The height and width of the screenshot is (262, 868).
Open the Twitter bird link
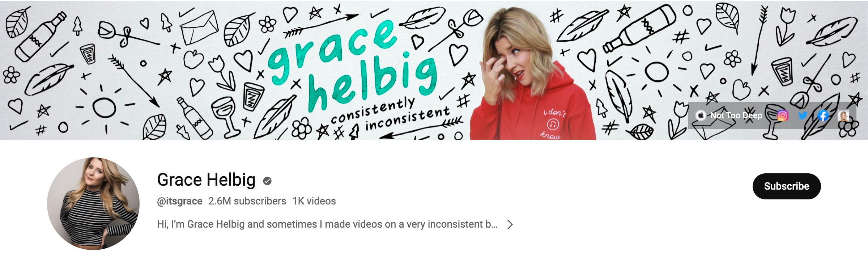[x=803, y=116]
